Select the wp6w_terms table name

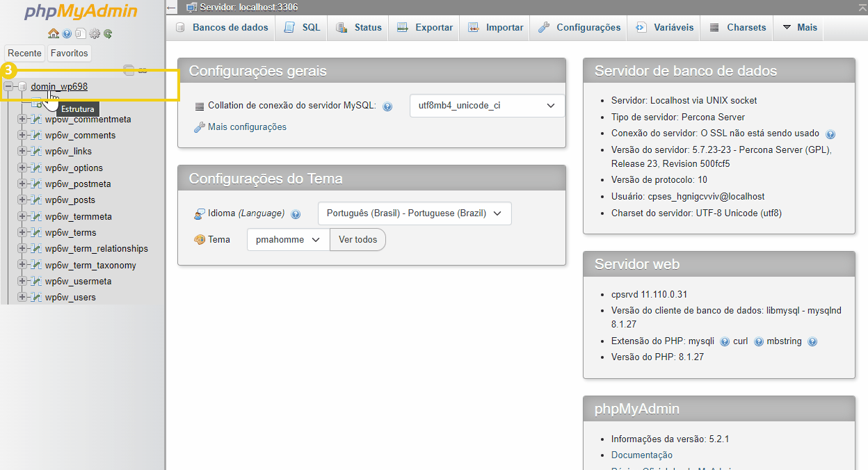[71, 232]
